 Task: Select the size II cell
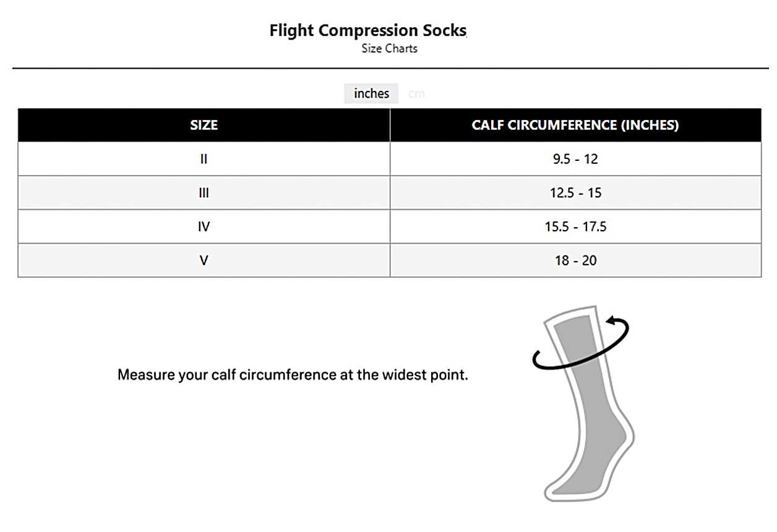click(x=204, y=159)
